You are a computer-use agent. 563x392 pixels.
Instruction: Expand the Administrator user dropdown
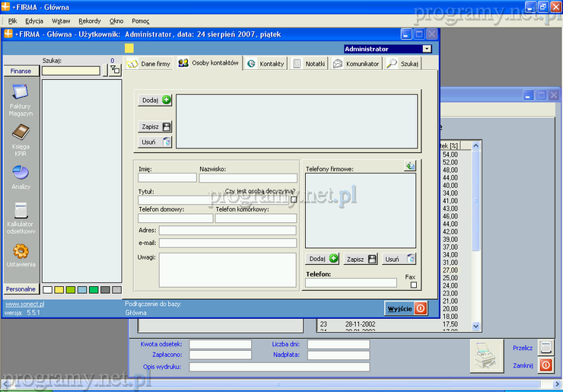click(x=427, y=49)
